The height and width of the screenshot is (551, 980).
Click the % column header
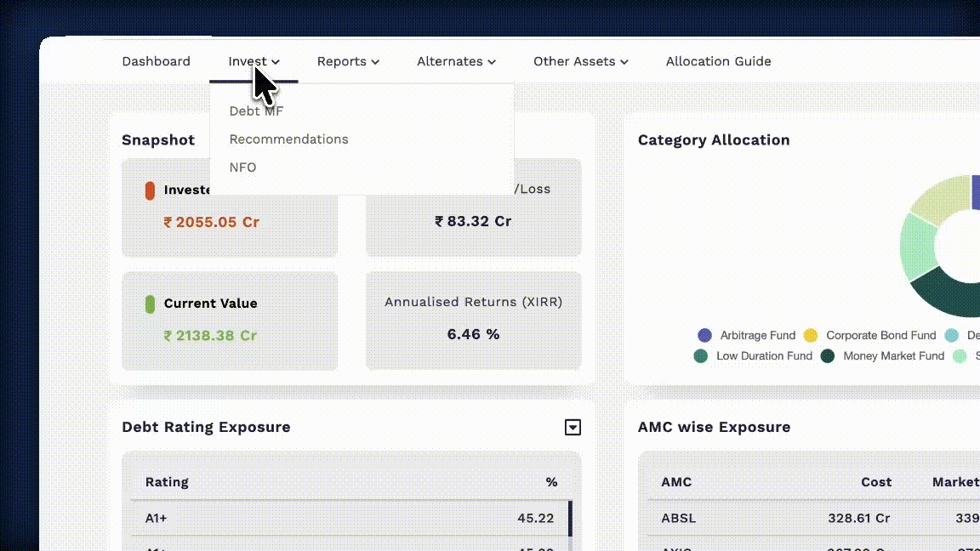551,482
